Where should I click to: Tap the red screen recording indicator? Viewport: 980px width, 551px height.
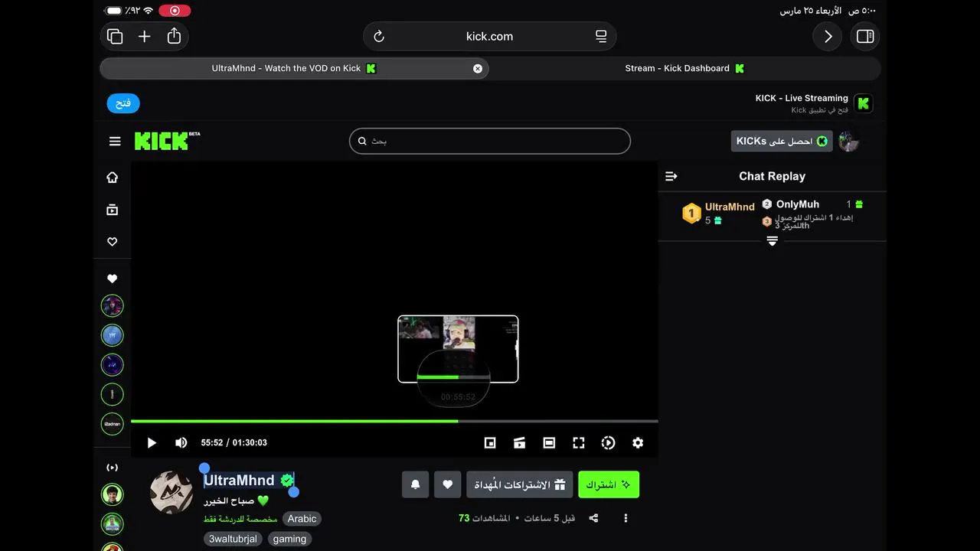pyautogui.click(x=175, y=11)
